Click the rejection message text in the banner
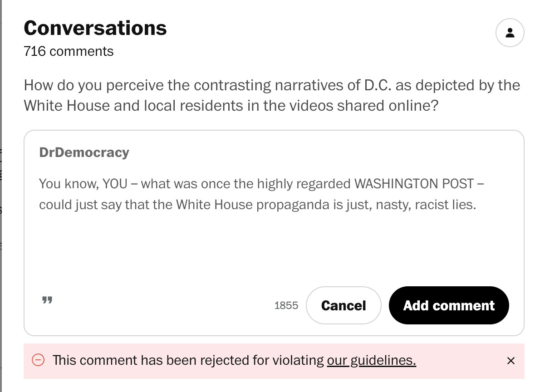The image size is (540, 392). point(234,360)
